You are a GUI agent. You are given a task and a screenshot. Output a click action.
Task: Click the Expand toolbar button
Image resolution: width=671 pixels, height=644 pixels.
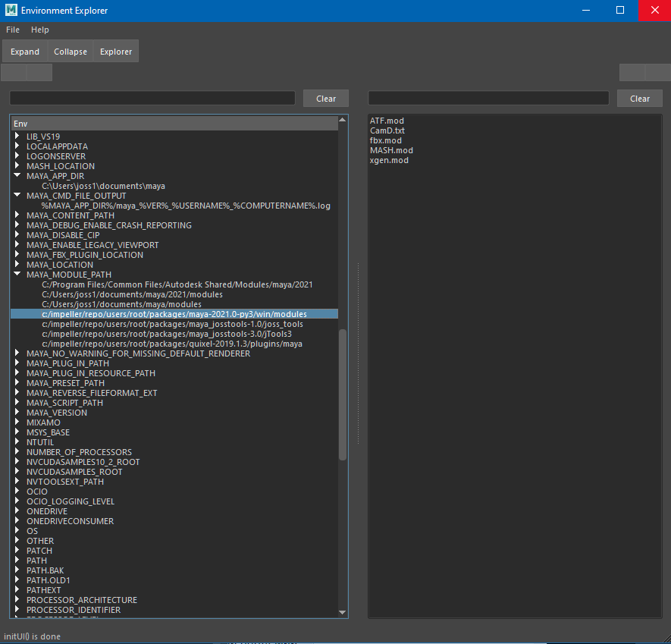coord(25,52)
